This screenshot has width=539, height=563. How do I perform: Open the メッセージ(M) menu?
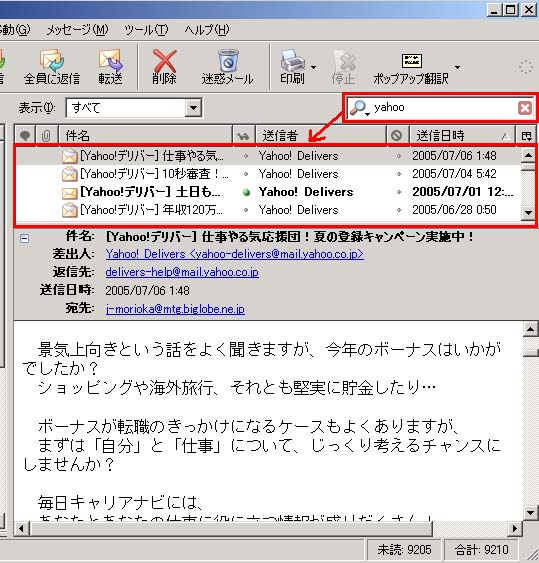[78, 29]
